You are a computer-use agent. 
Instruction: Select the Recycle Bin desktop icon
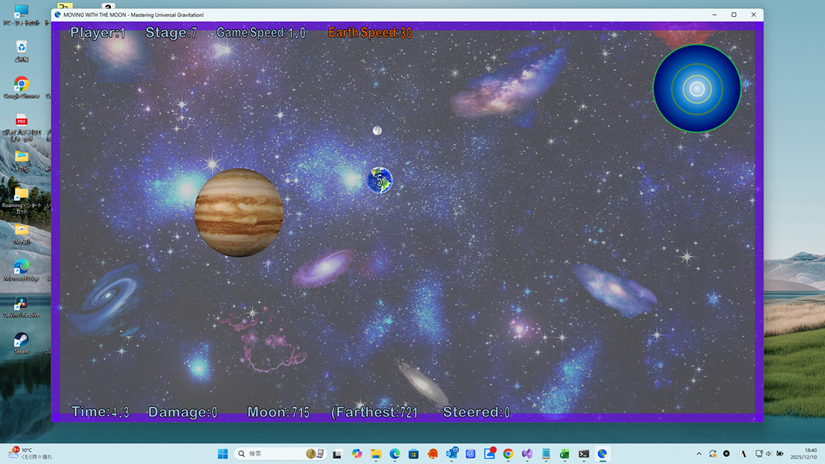[x=22, y=52]
